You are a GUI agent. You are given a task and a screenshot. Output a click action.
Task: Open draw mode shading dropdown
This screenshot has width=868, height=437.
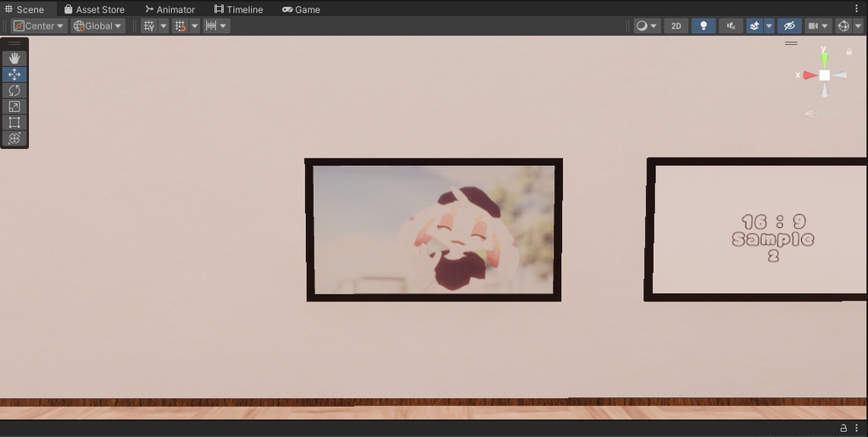[647, 26]
